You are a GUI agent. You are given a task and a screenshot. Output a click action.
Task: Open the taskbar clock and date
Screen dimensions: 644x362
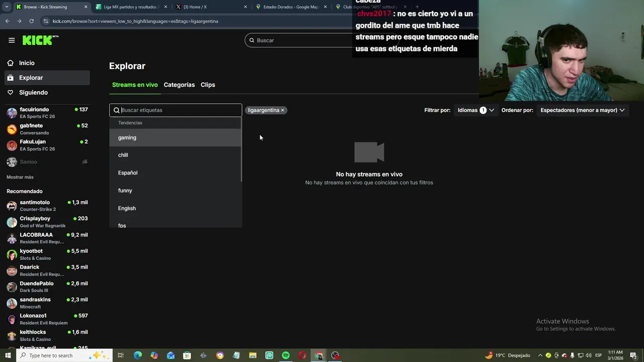tap(615, 355)
